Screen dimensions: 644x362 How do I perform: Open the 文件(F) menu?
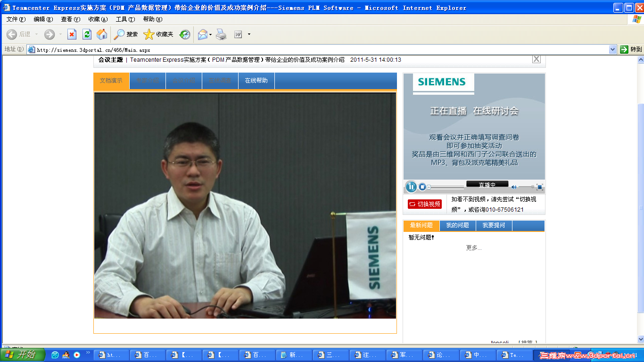pyautogui.click(x=16, y=19)
